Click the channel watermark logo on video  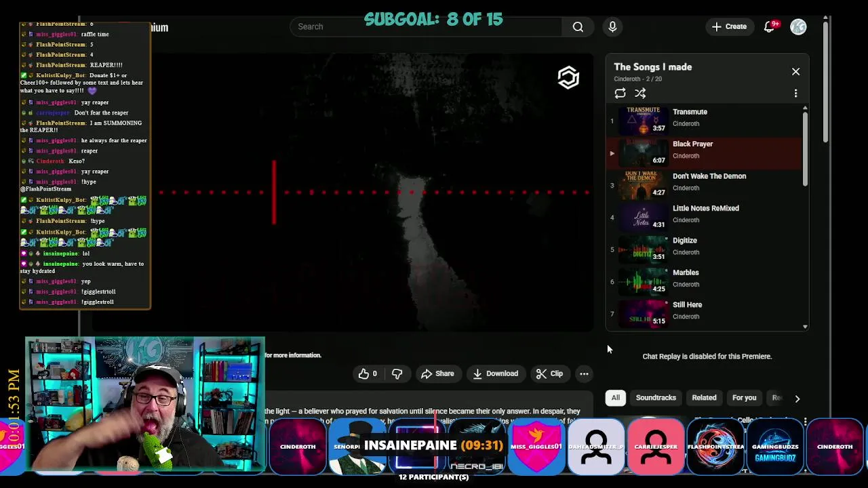[568, 77]
